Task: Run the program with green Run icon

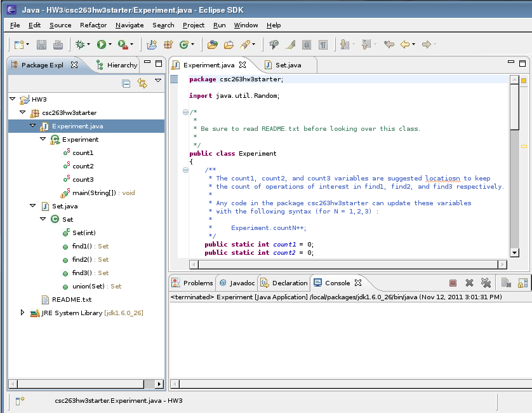Action: 101,44
